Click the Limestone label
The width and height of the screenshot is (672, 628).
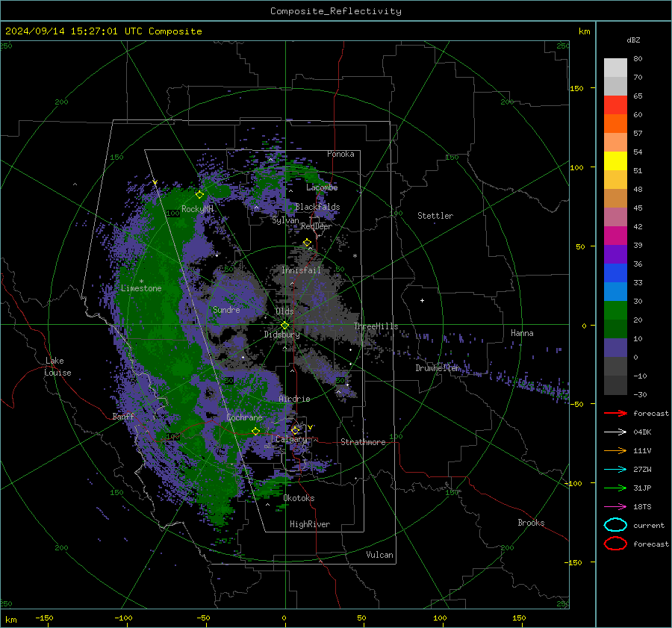(x=141, y=288)
